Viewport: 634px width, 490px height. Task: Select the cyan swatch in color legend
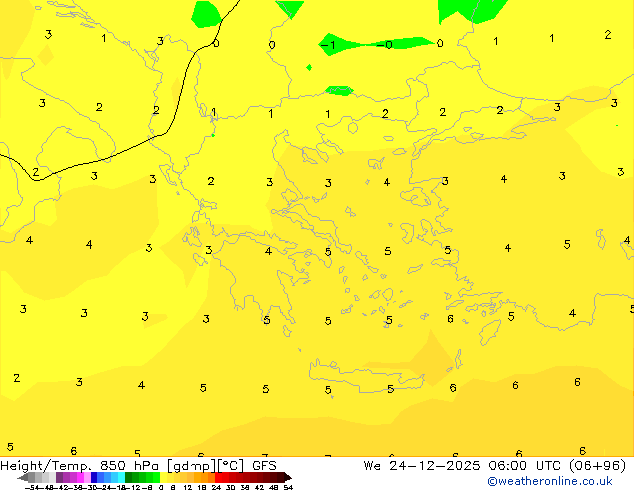pos(121,477)
